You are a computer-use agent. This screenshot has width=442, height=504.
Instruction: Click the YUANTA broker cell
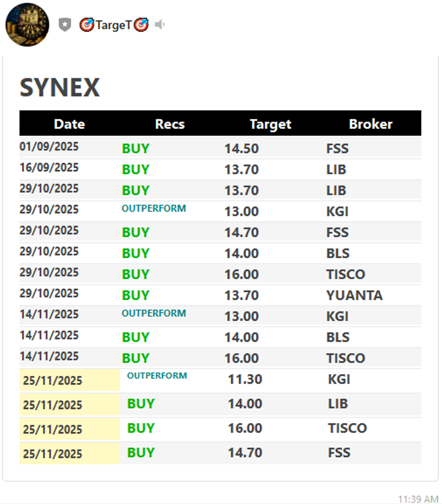pyautogui.click(x=354, y=296)
